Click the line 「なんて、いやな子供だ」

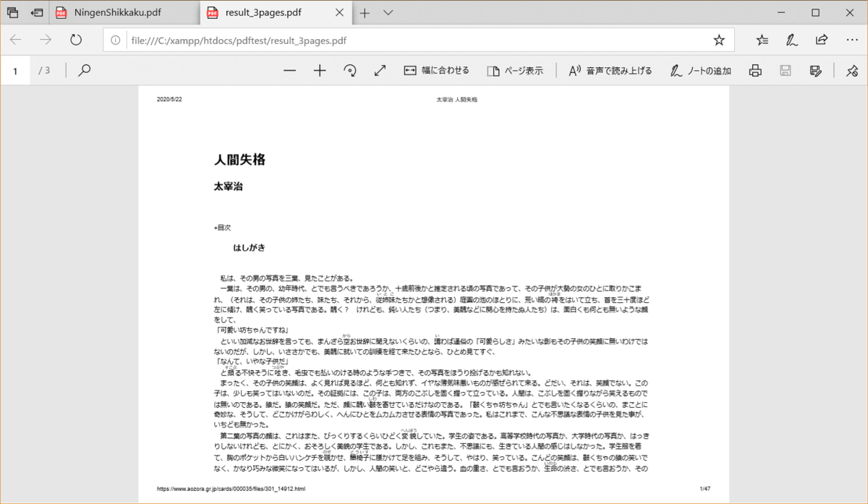[x=252, y=362]
